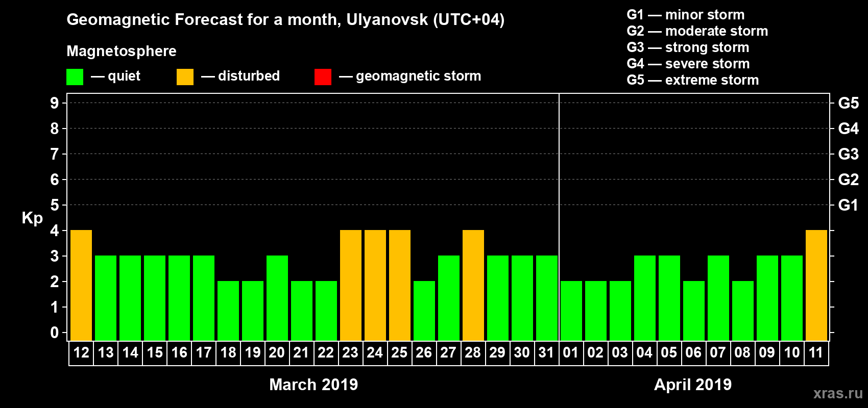Click date label 12 on the axis
868x408 pixels.
coord(81,353)
